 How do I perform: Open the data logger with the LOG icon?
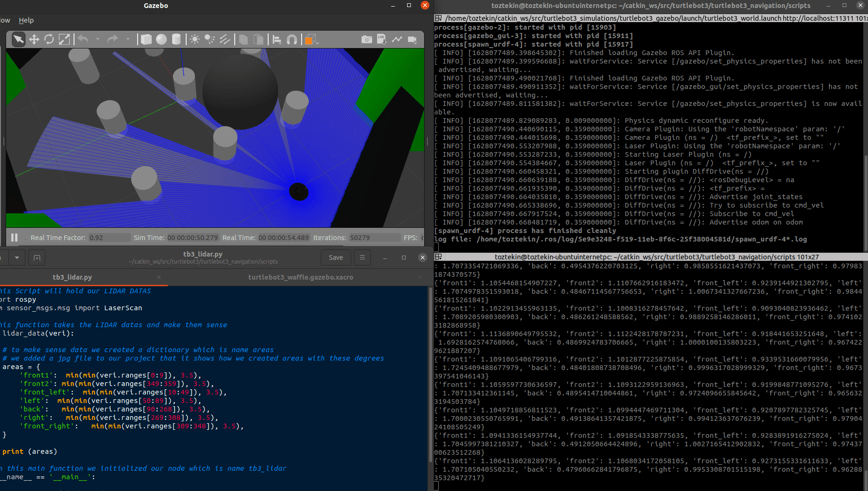[381, 40]
